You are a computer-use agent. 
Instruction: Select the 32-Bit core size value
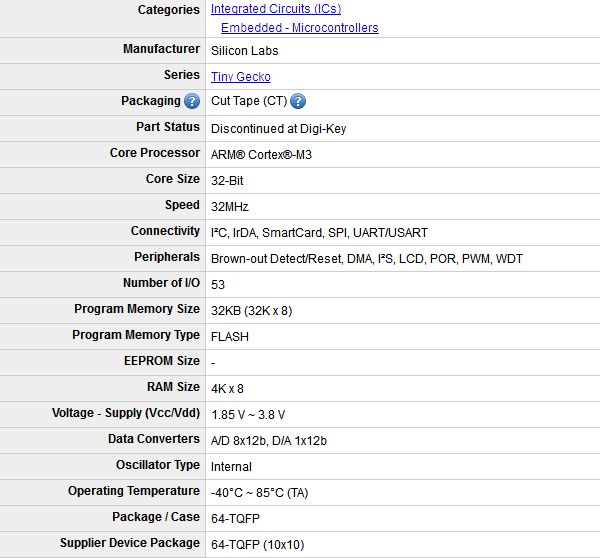point(227,181)
